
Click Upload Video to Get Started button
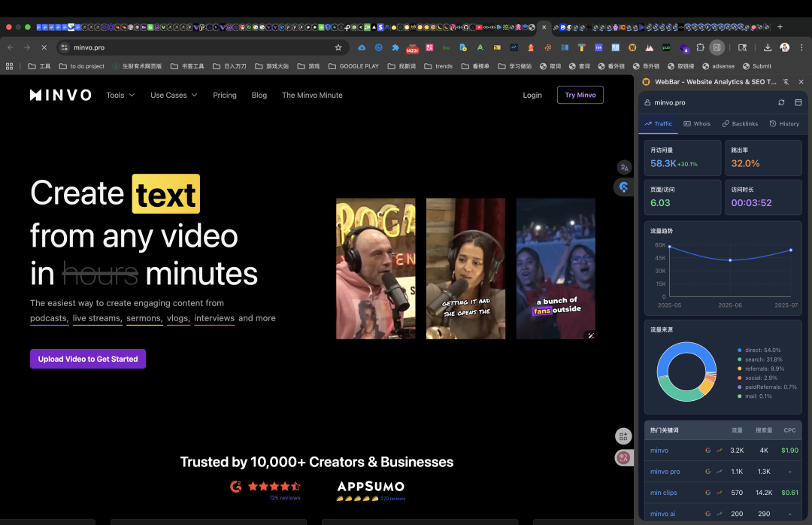click(x=88, y=359)
